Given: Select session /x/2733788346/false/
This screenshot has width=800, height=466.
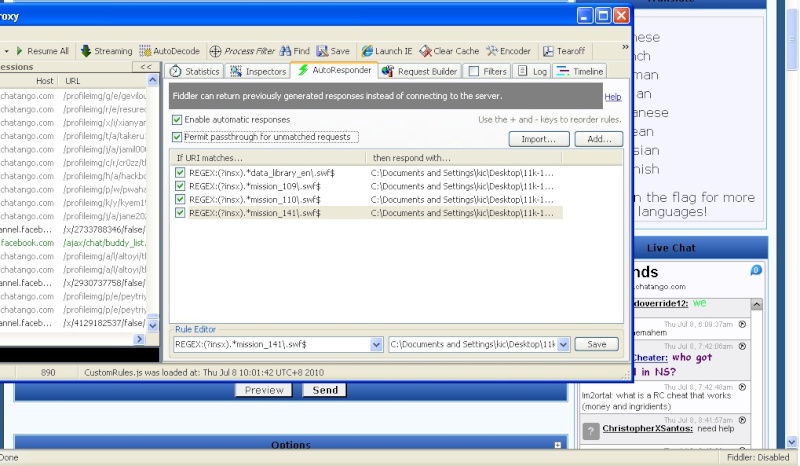Looking at the screenshot, I should pyautogui.click(x=73, y=230).
